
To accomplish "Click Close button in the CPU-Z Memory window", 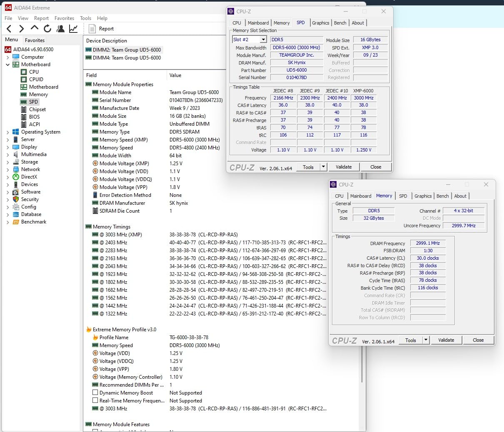I will pyautogui.click(x=478, y=340).
